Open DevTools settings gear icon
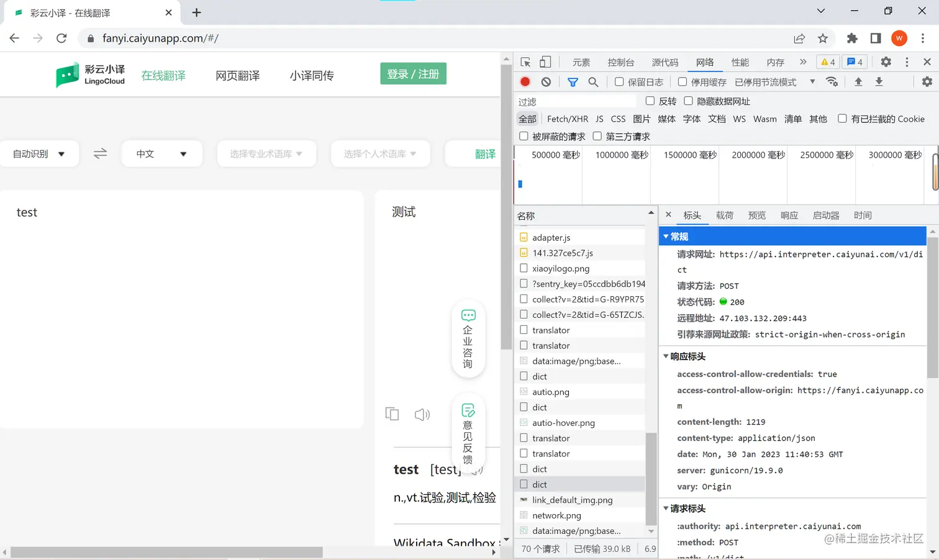 (886, 62)
